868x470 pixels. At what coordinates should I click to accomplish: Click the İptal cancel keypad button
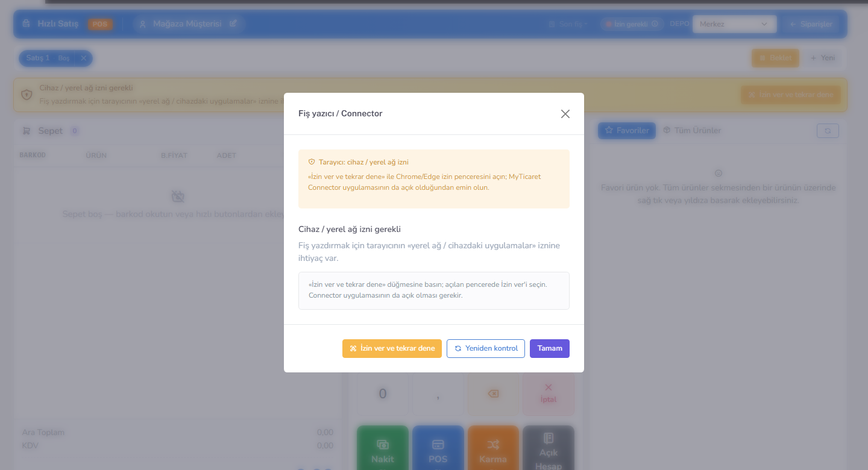coord(549,394)
